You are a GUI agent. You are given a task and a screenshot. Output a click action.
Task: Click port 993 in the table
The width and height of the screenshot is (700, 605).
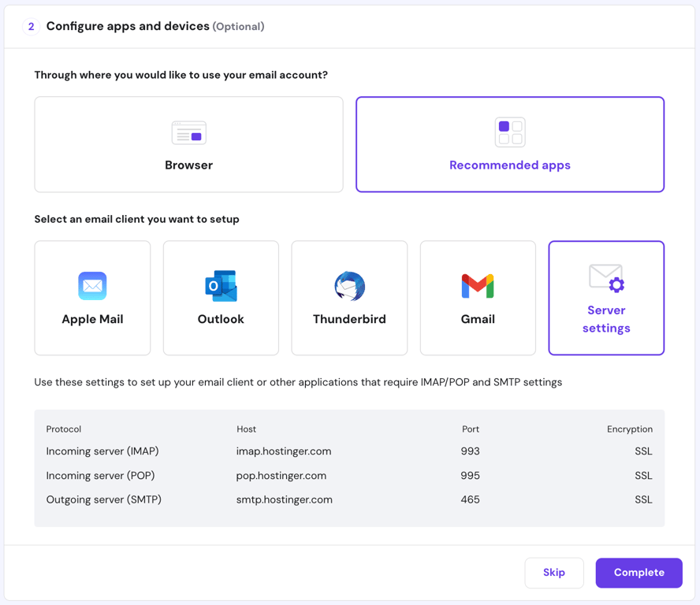click(470, 451)
